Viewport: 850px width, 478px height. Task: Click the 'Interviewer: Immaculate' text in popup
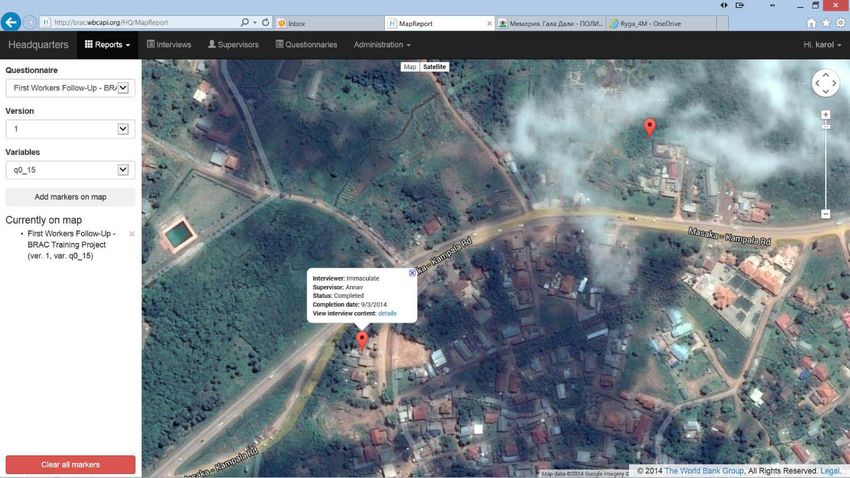click(x=346, y=278)
